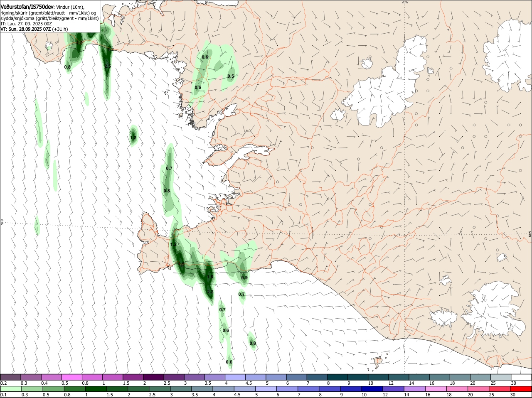Pick the dark teal swatch starting at 8, upper row

(337, 377)
